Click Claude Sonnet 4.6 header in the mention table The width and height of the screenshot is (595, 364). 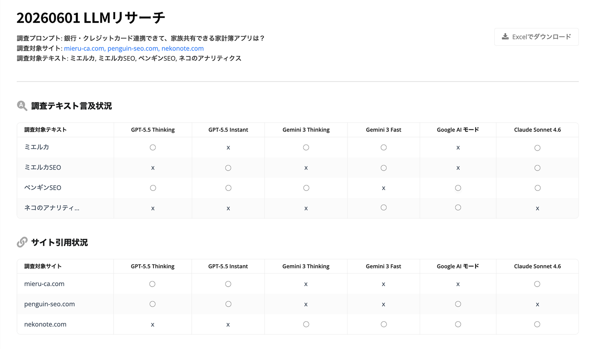click(537, 130)
